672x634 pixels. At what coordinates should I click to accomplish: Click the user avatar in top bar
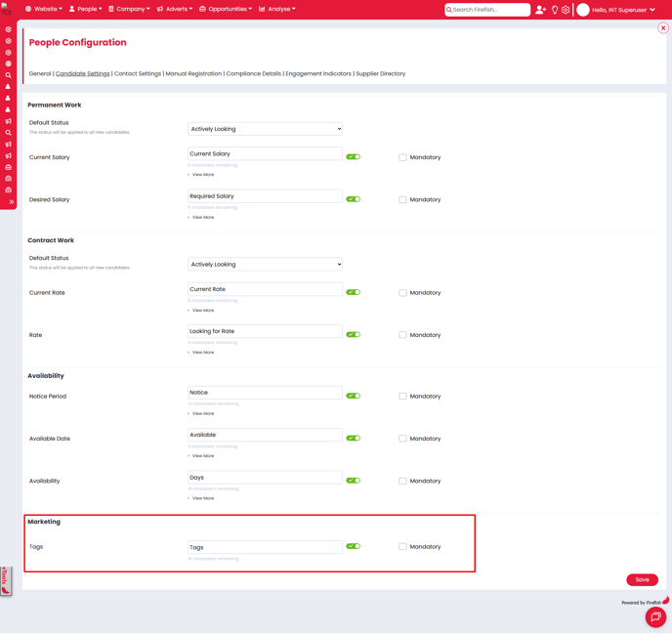tap(583, 10)
